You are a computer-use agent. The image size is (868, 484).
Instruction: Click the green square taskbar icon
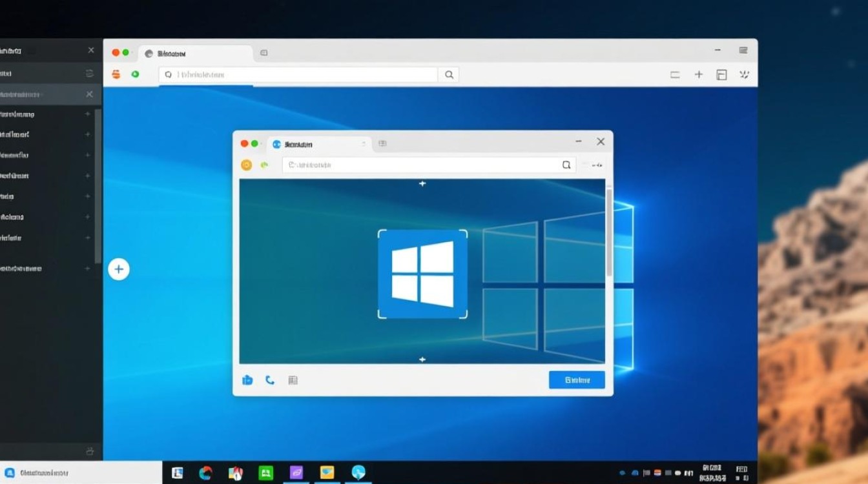coord(266,473)
